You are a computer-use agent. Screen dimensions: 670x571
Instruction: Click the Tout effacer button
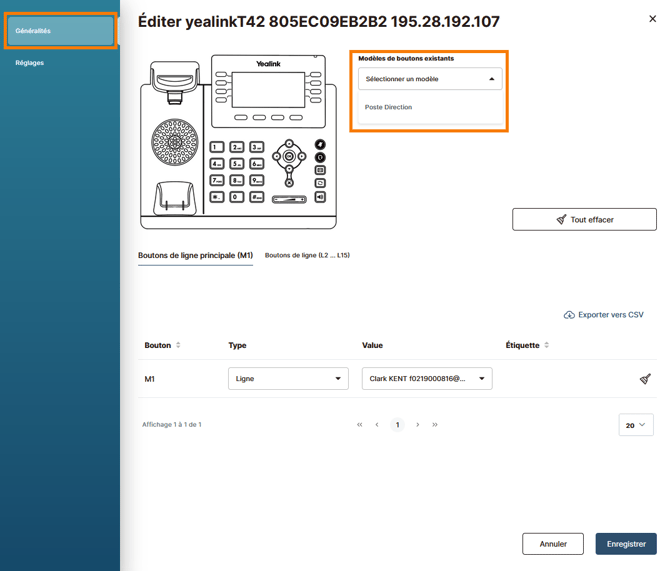[584, 219]
